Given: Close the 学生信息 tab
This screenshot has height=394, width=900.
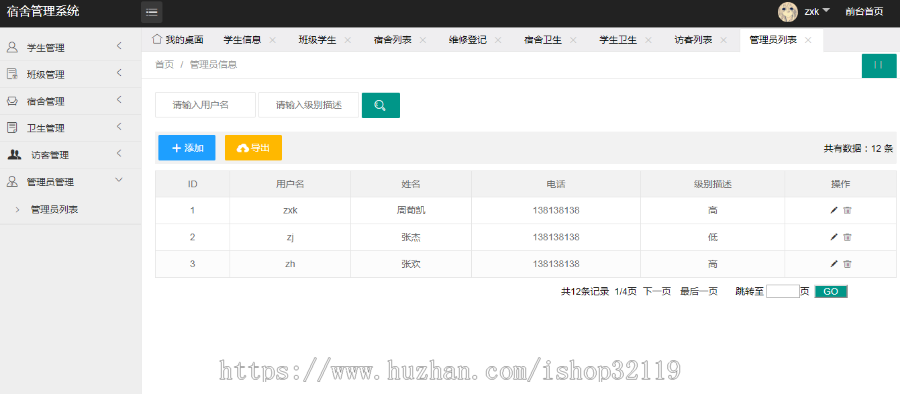Looking at the screenshot, I should pyautogui.click(x=273, y=40).
